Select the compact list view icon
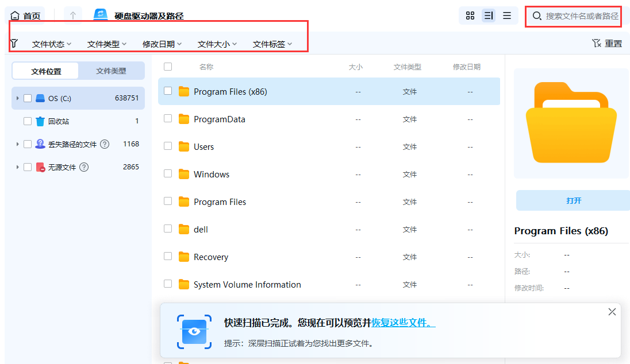Screen dimensions: 630x364 (x=507, y=16)
